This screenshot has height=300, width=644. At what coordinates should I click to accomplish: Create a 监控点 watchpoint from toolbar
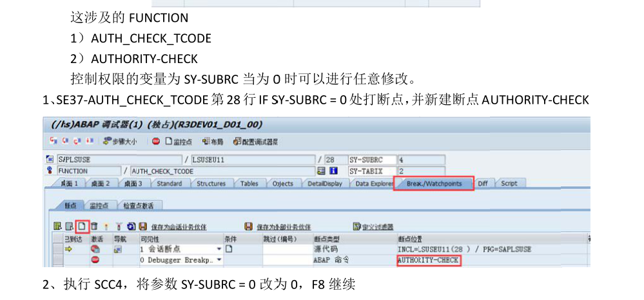pyautogui.click(x=179, y=141)
